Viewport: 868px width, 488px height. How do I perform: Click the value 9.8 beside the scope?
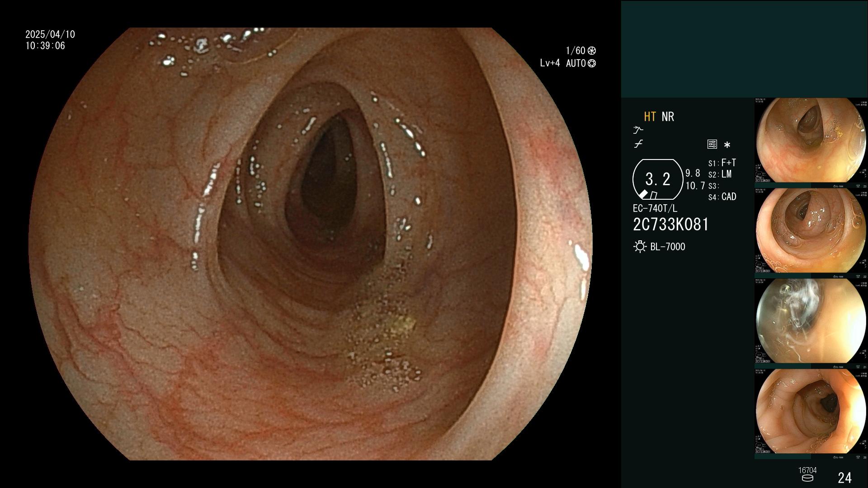(693, 174)
